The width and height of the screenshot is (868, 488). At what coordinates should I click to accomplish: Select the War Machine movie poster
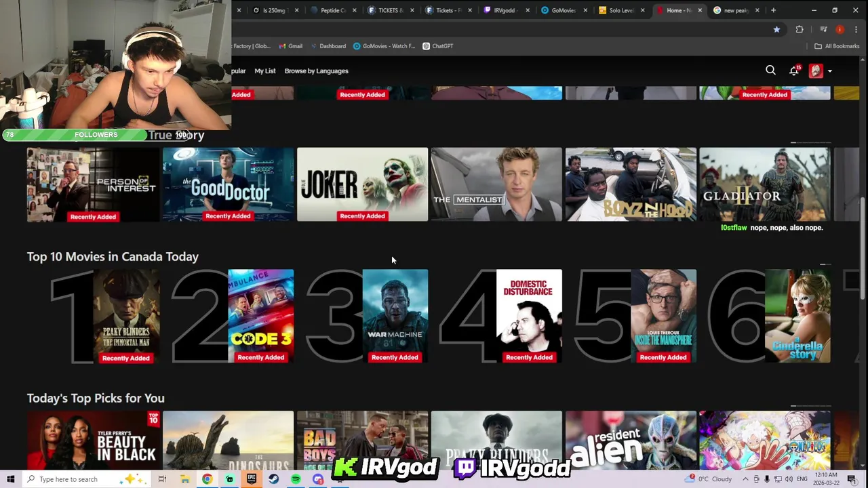coord(395,316)
